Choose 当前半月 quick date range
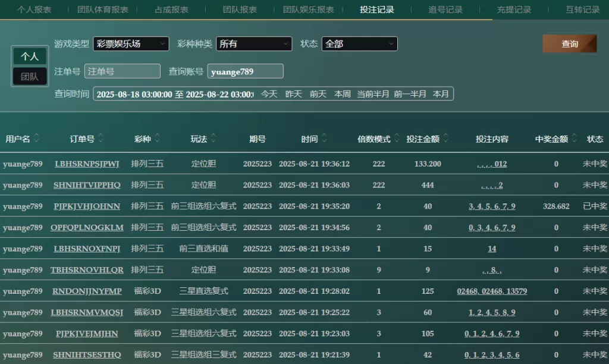This screenshot has height=364, width=609. 373,94
